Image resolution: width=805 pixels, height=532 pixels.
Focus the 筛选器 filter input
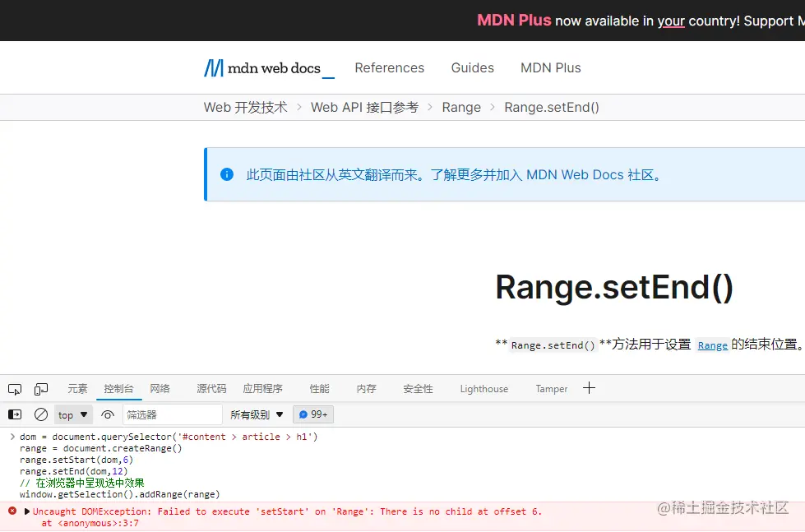pos(172,414)
